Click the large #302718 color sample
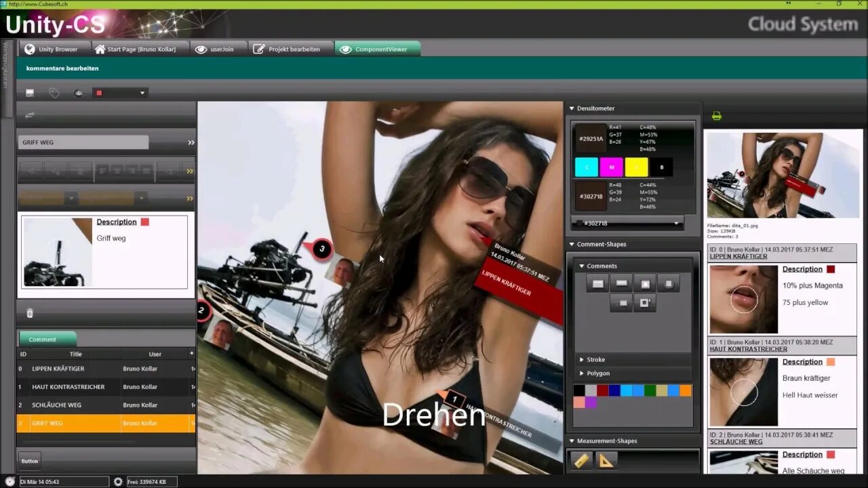The image size is (868, 488). click(591, 196)
